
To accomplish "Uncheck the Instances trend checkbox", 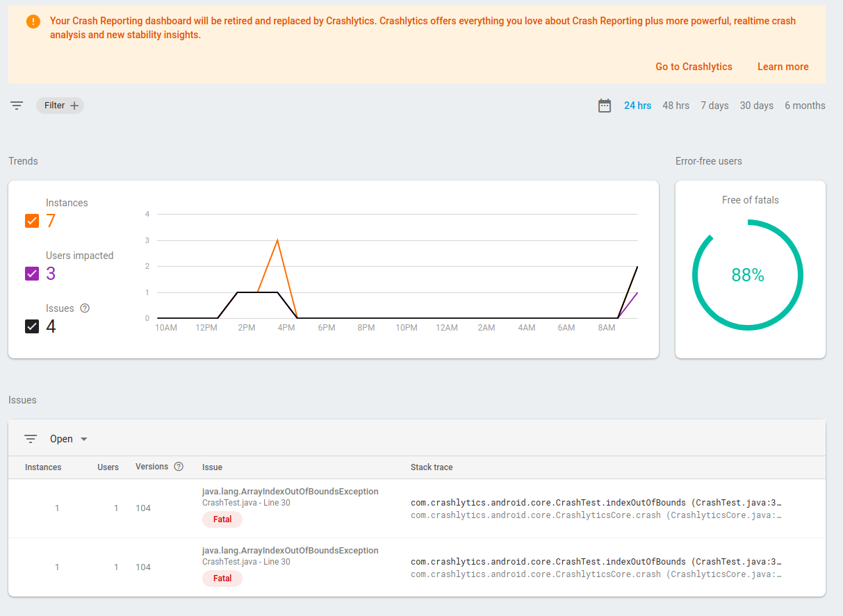I will [x=32, y=221].
